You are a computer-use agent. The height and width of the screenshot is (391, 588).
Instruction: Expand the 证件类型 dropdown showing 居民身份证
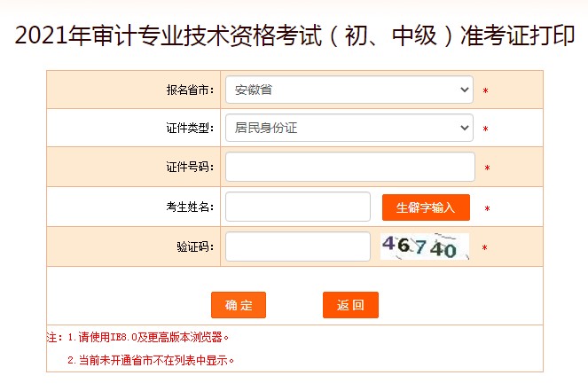coord(349,128)
